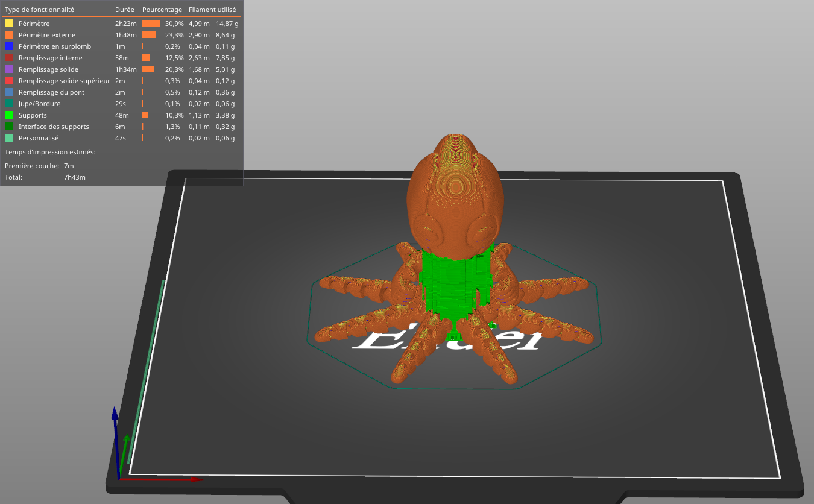Click the mint Personnalisé swatch
This screenshot has height=504, width=814.
tap(9, 138)
